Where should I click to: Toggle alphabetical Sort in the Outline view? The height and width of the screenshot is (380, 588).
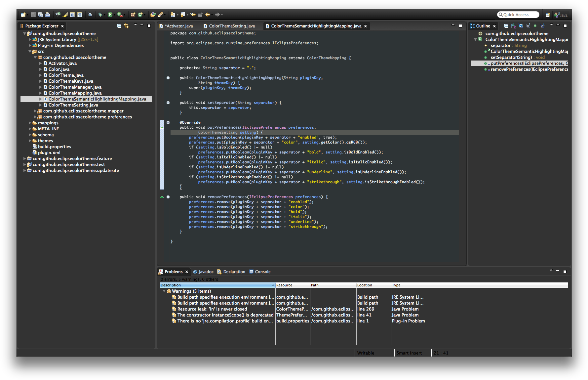[x=513, y=26]
